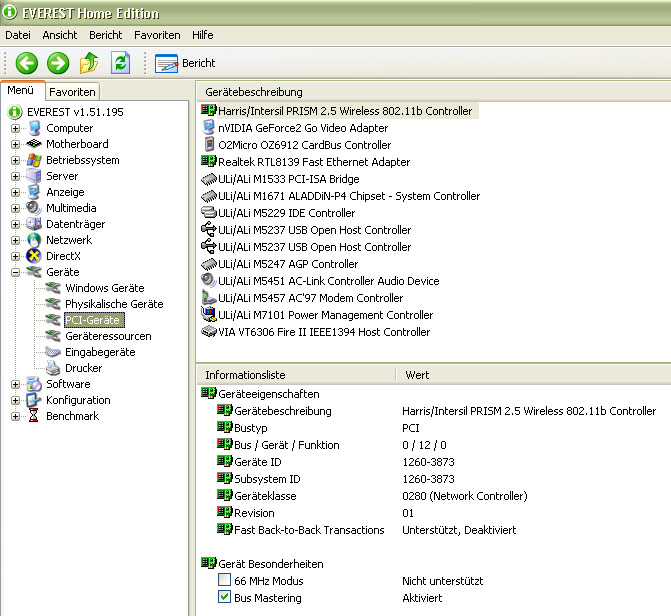
Task: Select Eingabegeräte in the tree
Action: pyautogui.click(x=100, y=352)
